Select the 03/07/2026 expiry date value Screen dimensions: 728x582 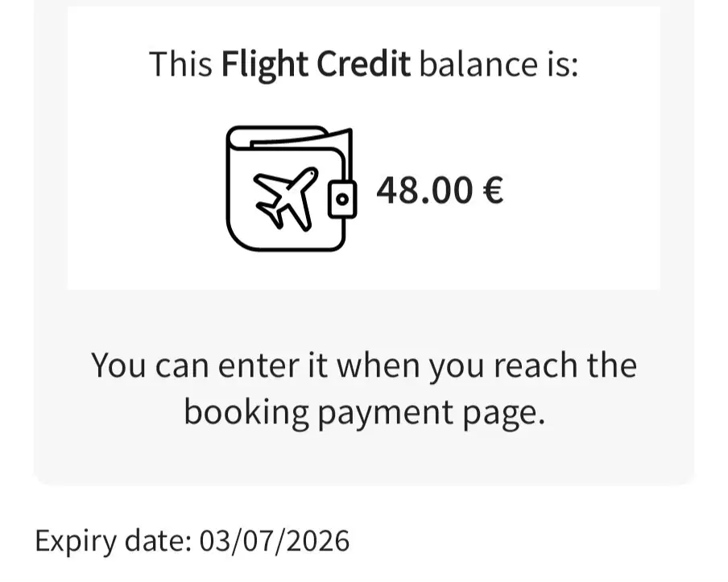click(x=275, y=541)
